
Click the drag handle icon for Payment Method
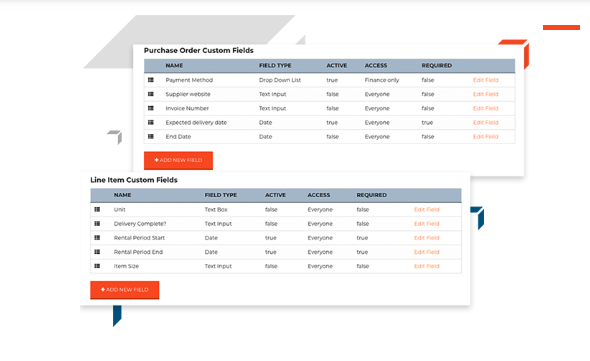[151, 80]
